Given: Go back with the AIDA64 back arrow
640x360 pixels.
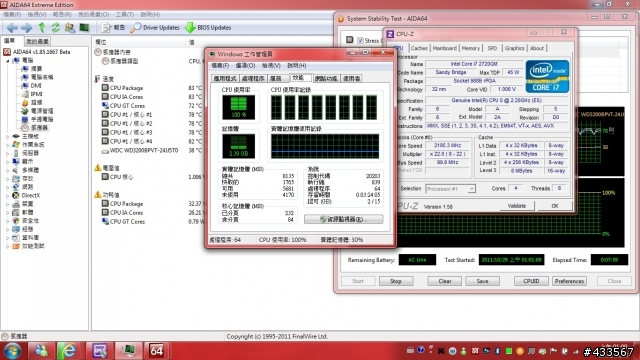Looking at the screenshot, I should 12,28.
